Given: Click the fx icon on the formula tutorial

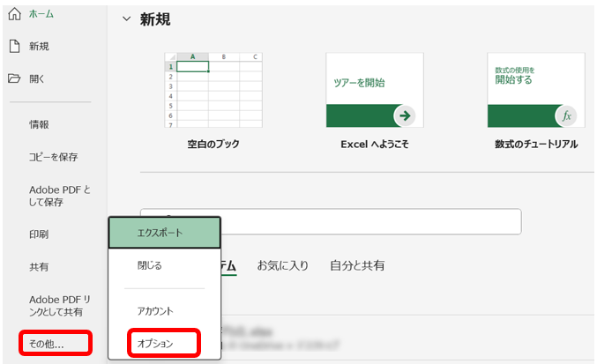Looking at the screenshot, I should [x=566, y=115].
